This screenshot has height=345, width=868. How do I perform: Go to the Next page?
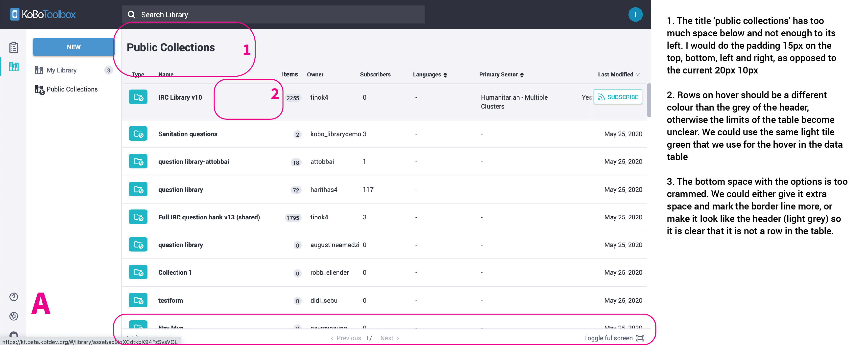(x=387, y=338)
